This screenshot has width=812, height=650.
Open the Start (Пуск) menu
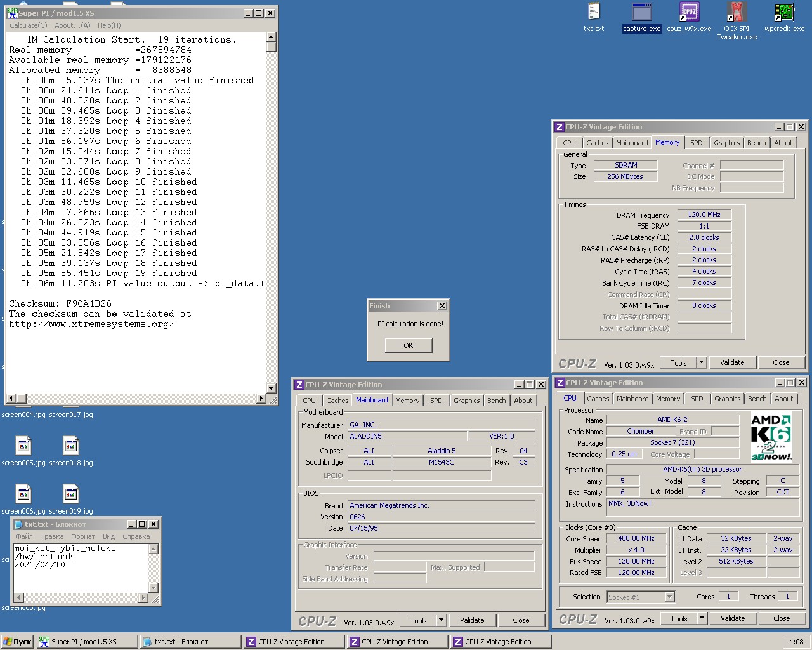17,642
